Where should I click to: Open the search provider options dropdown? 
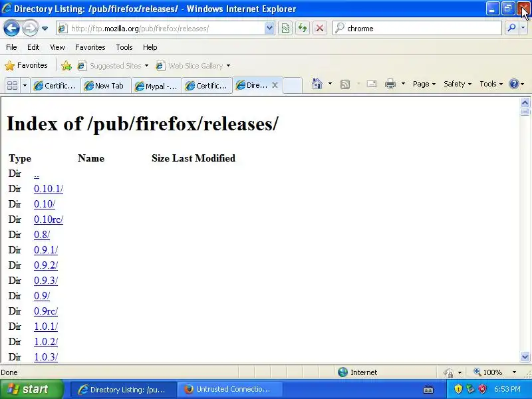click(523, 29)
